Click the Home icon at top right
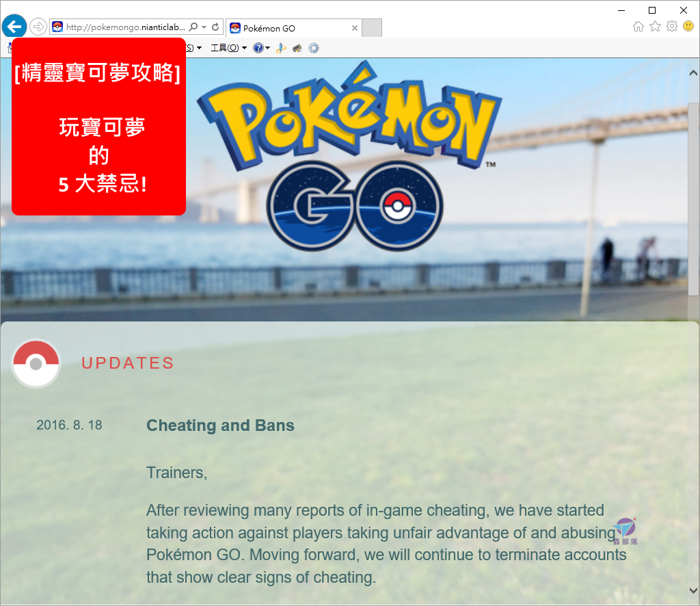 click(638, 27)
